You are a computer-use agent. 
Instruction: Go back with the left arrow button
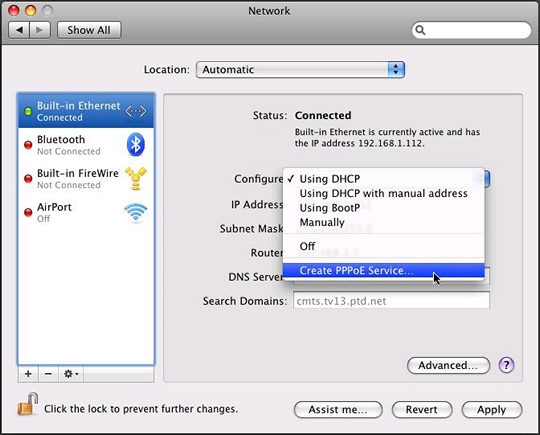(x=19, y=30)
